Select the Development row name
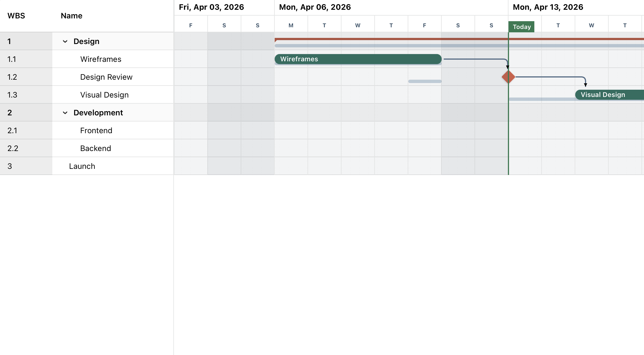Screen dimensions: 644x355 point(98,113)
